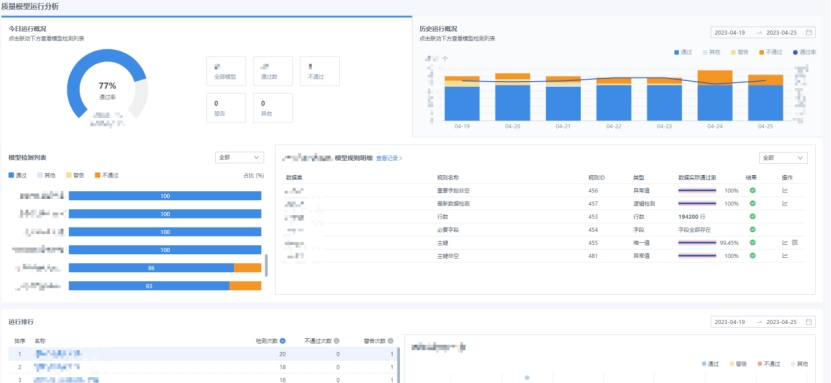Click the 04-24 bar in history chart

[x=714, y=95]
